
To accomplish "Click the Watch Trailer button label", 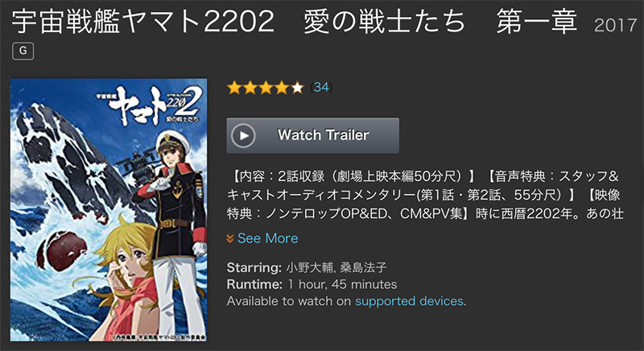I will (324, 135).
